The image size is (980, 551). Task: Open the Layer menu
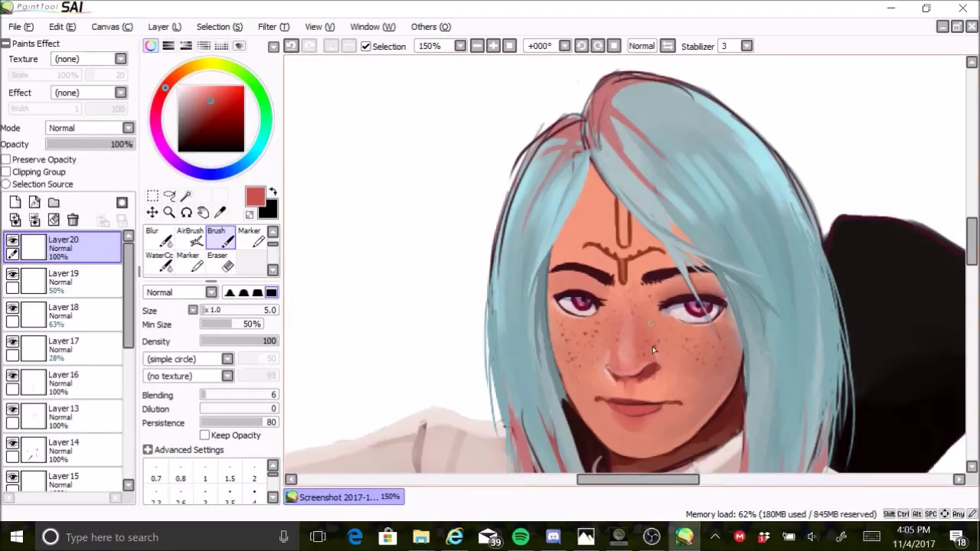click(165, 27)
